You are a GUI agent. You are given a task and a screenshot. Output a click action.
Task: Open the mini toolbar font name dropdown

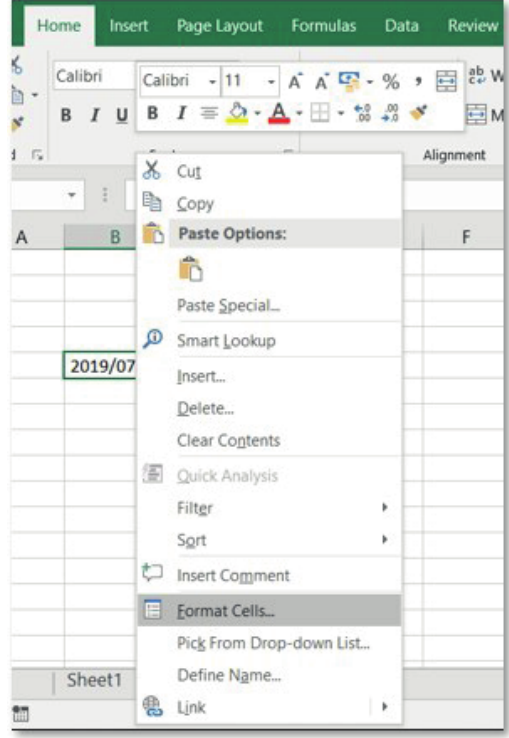click(x=213, y=82)
